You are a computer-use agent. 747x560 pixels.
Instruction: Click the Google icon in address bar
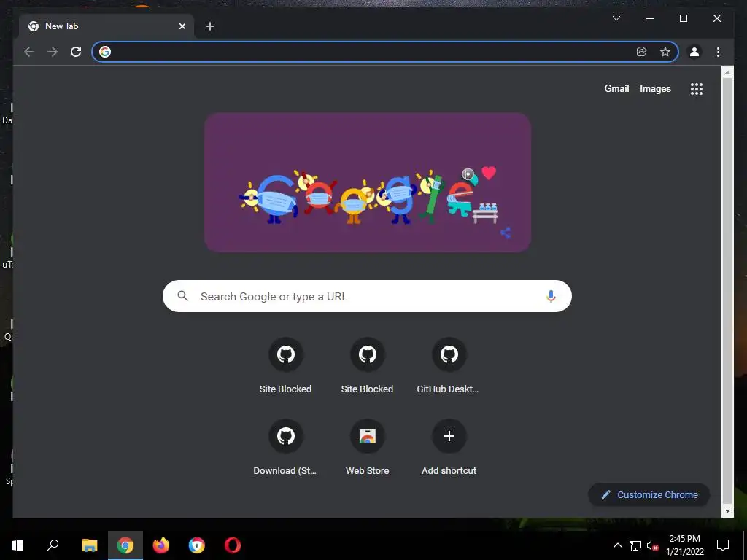pos(105,52)
